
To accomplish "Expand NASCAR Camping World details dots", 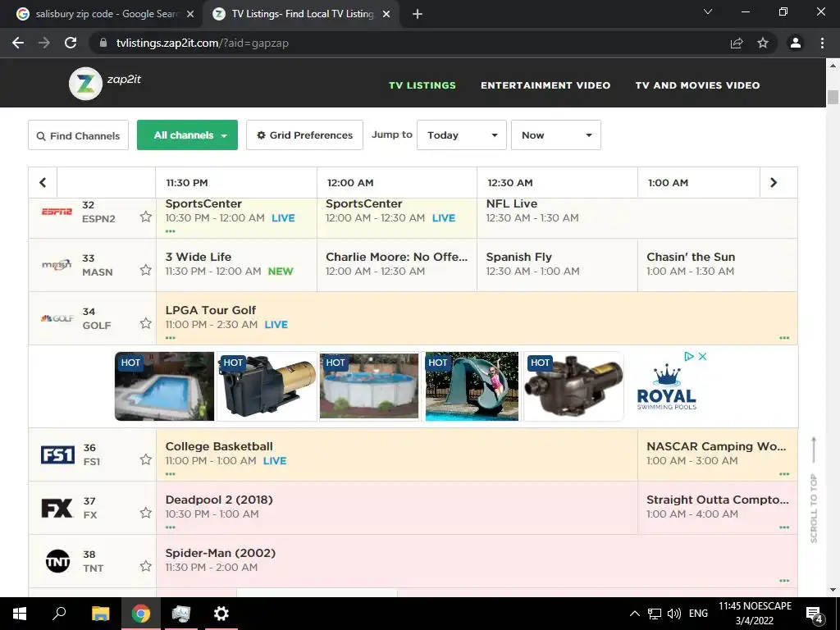I will [784, 474].
